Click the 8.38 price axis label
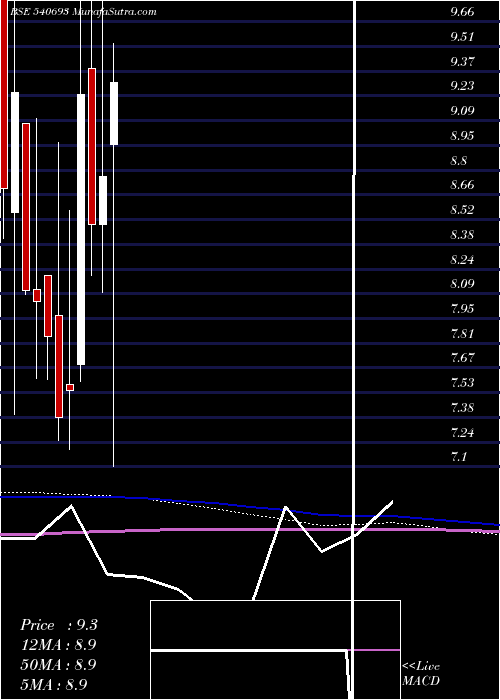Image resolution: width=500 pixels, height=700 pixels. (x=462, y=234)
